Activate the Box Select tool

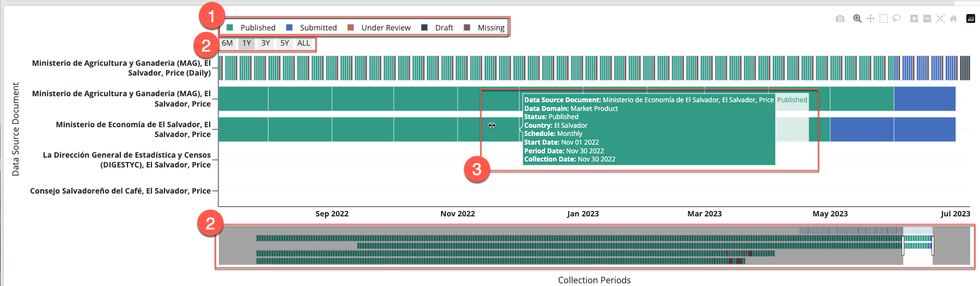click(x=883, y=18)
